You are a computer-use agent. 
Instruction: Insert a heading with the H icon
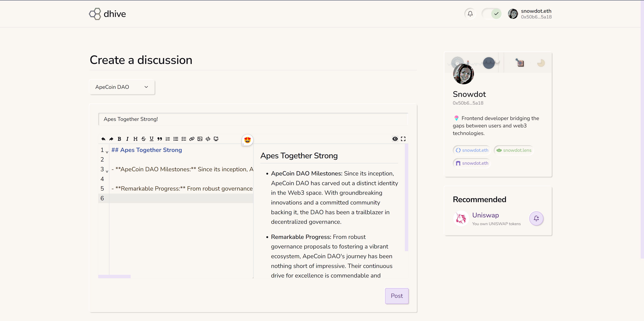(x=136, y=139)
